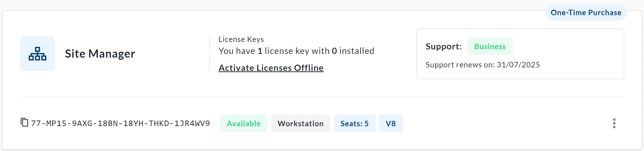Click the License Keys heading
This screenshot has width=644, height=151.
tap(241, 39)
